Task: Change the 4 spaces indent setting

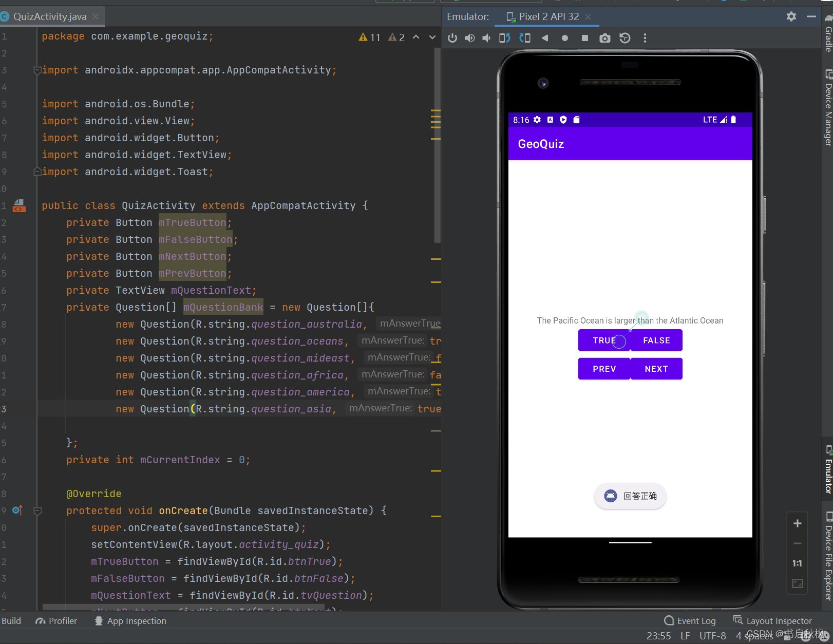Action: [x=754, y=636]
